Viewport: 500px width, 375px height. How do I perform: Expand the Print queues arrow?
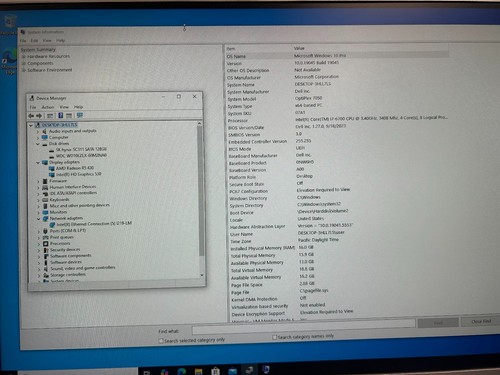[x=39, y=237]
